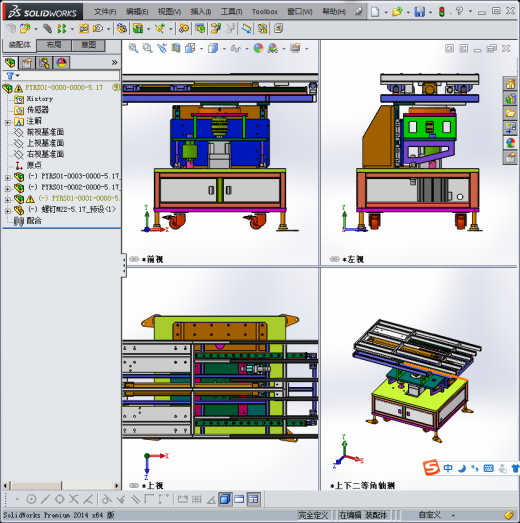
Task: Click the Smart Fasteners icon
Action: click(83, 29)
